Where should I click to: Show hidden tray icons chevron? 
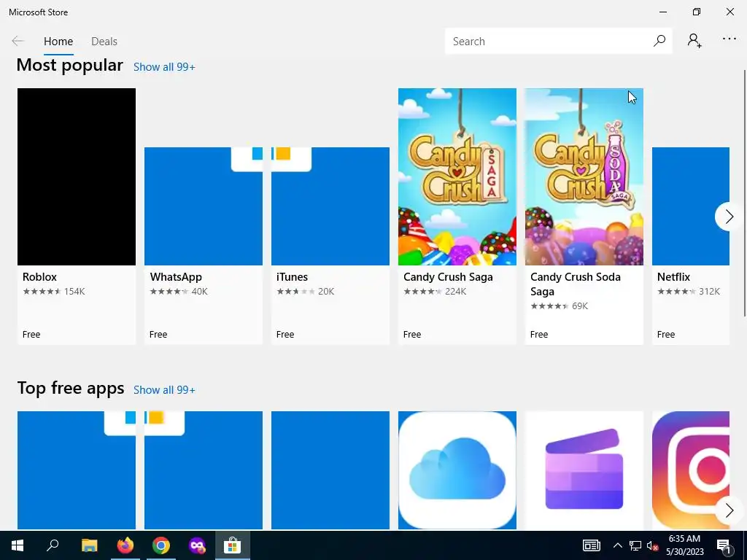(617, 545)
